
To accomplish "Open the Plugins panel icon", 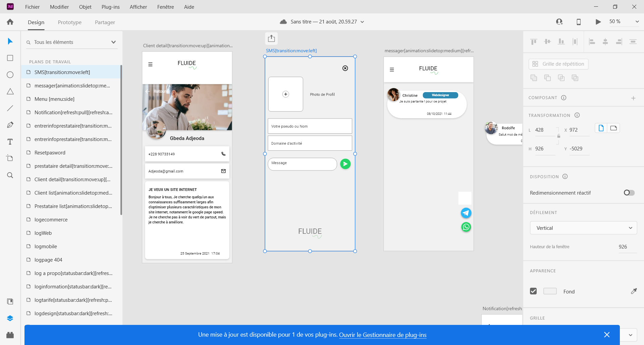I will (x=10, y=335).
